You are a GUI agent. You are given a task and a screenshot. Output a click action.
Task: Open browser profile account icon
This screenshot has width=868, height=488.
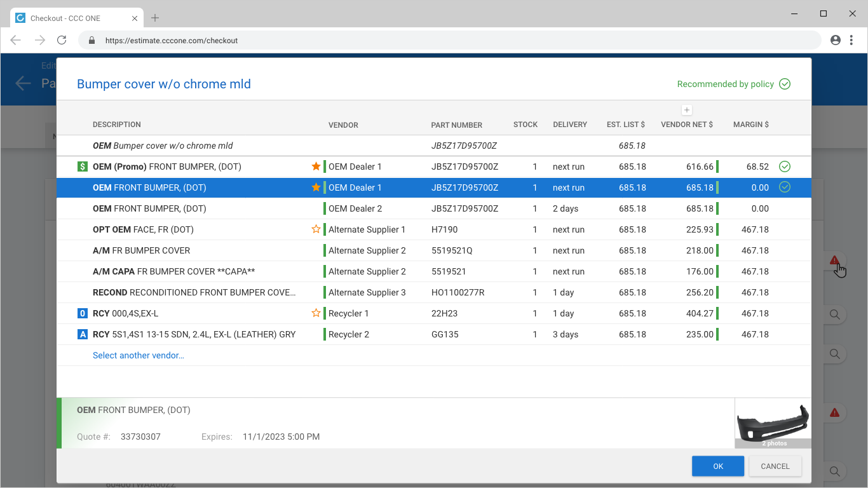[836, 40]
